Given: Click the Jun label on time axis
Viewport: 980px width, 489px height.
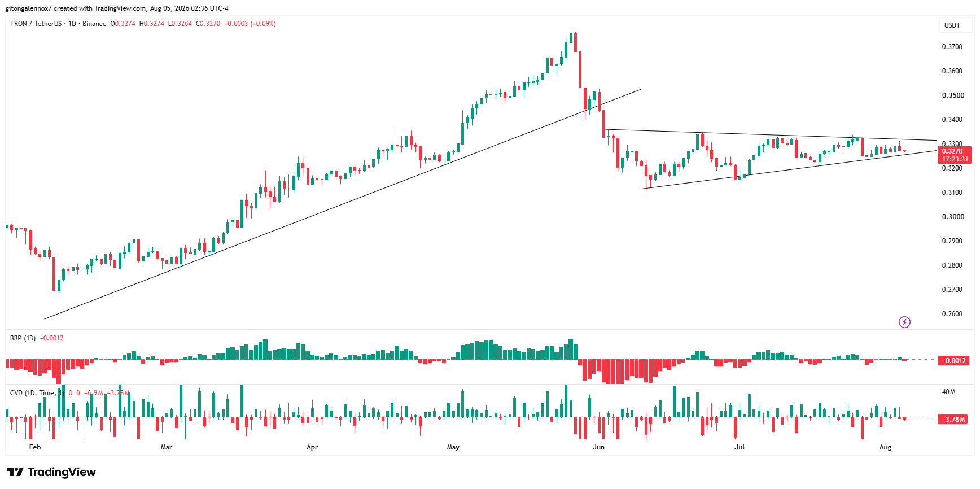Looking at the screenshot, I should 599,447.
